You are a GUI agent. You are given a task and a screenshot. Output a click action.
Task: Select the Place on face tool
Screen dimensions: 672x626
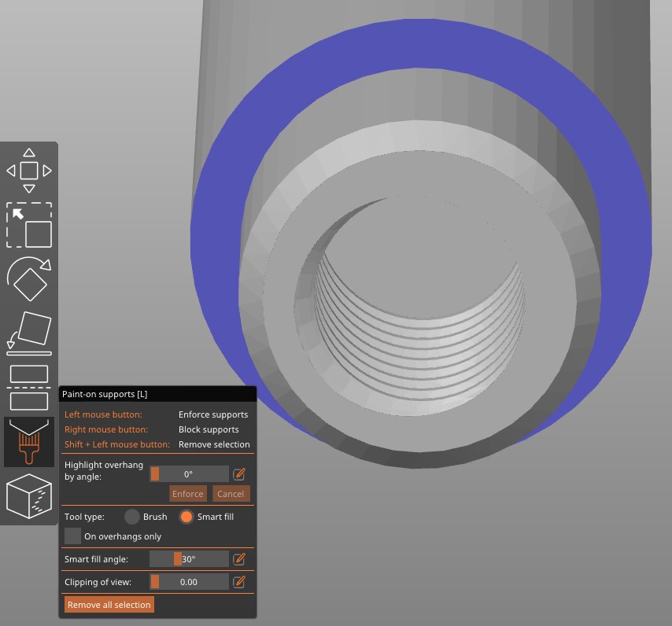click(29, 333)
